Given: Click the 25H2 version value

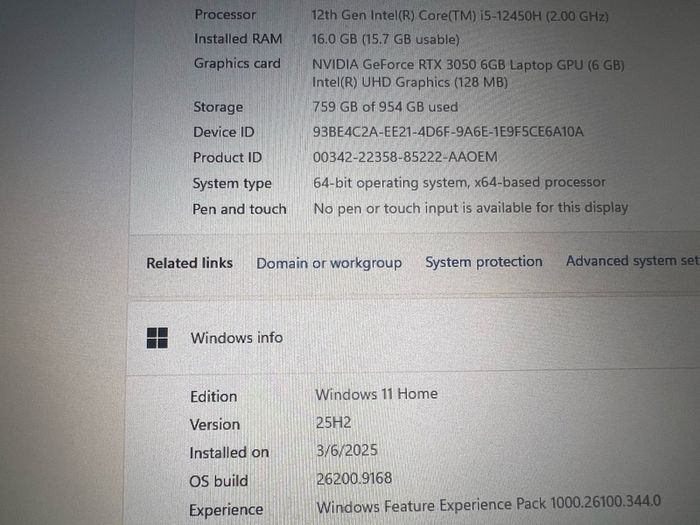Looking at the screenshot, I should pyautogui.click(x=333, y=422).
